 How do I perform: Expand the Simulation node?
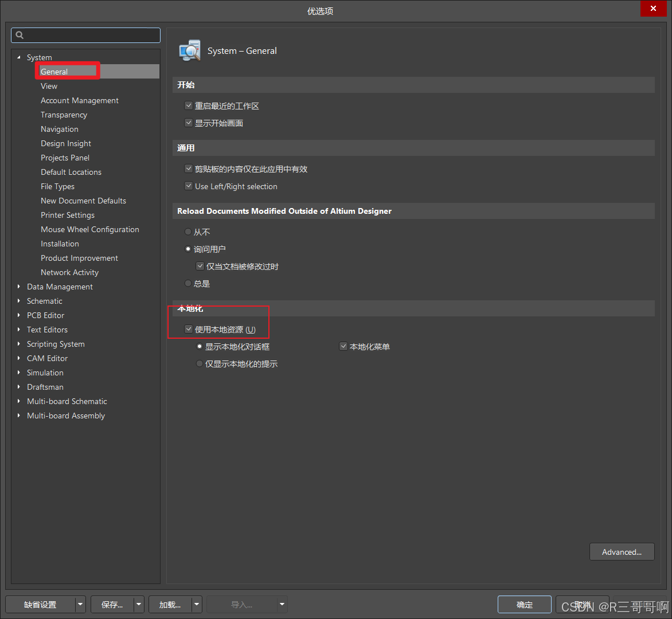pyautogui.click(x=18, y=373)
